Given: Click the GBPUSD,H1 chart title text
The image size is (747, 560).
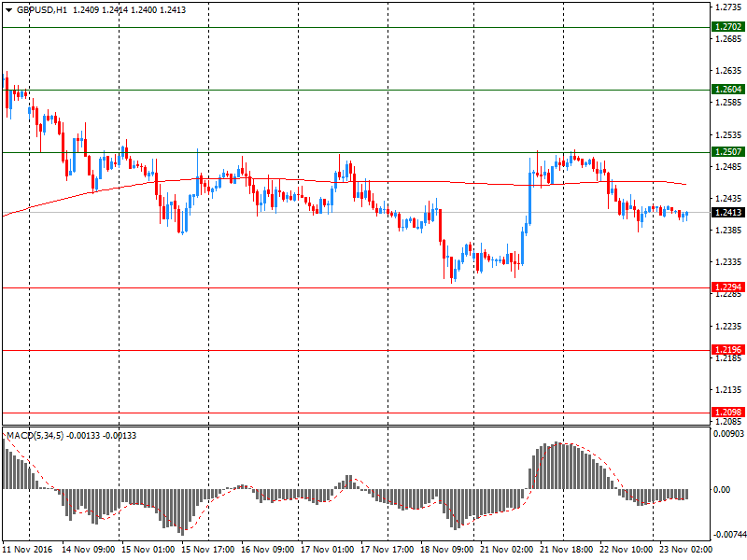Looking at the screenshot, I should click(42, 10).
